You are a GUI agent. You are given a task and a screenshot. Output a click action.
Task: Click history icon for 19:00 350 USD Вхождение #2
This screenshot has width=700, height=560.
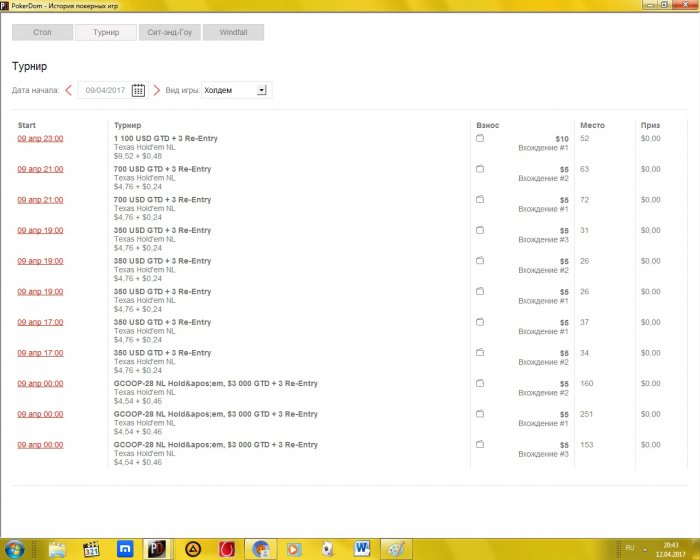480,261
